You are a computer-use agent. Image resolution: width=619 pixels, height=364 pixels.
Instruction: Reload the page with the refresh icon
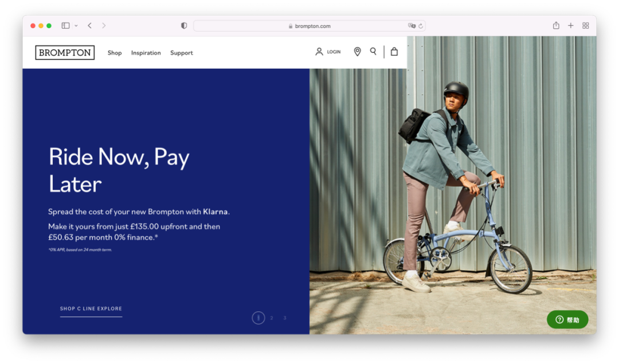tap(421, 26)
